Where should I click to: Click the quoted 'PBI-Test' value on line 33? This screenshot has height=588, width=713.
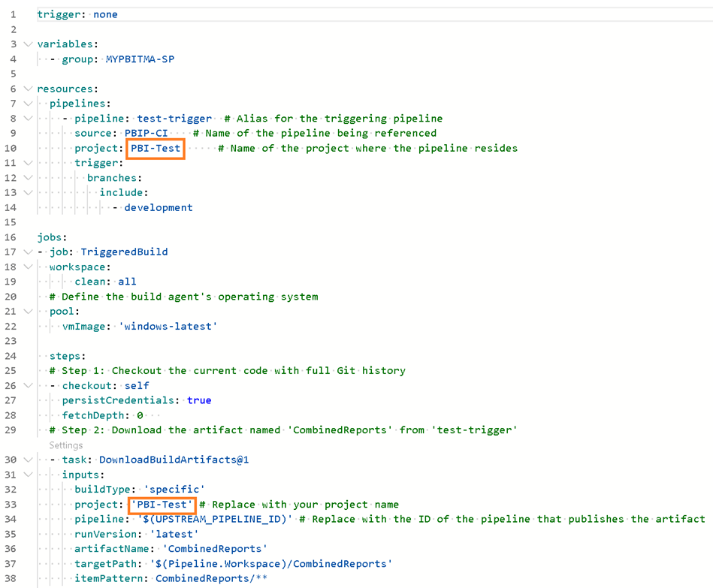point(162,505)
